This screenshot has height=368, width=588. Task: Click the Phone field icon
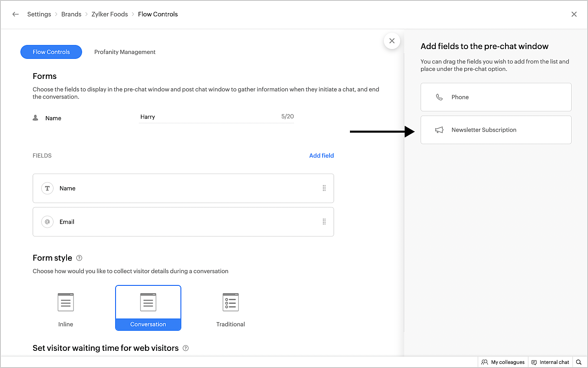point(439,97)
